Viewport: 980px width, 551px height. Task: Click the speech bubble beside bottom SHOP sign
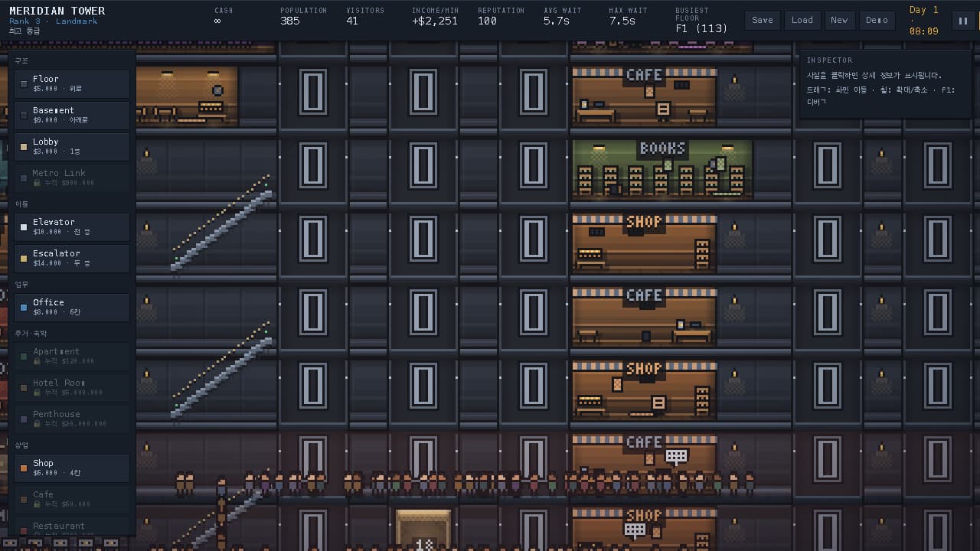click(x=635, y=530)
